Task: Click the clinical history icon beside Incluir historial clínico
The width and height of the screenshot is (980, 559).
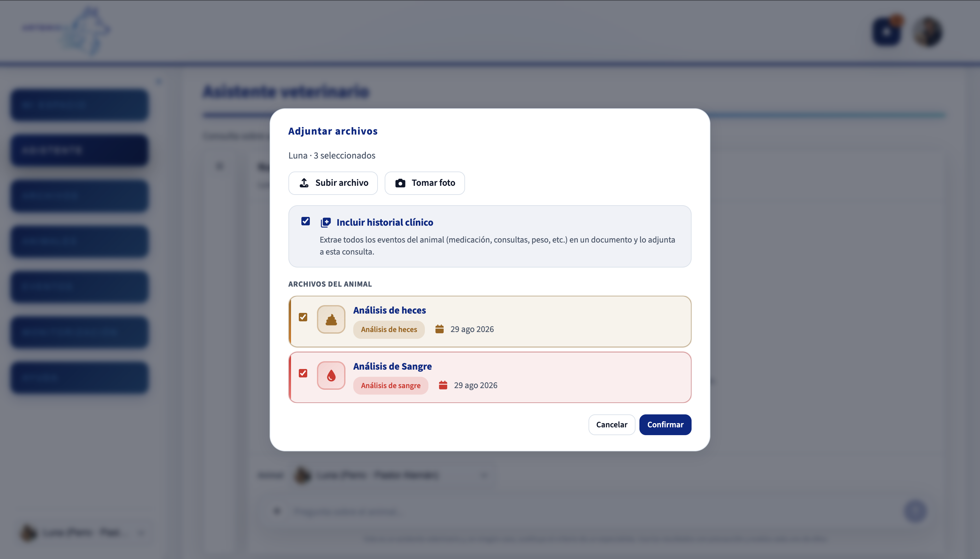Action: tap(326, 222)
